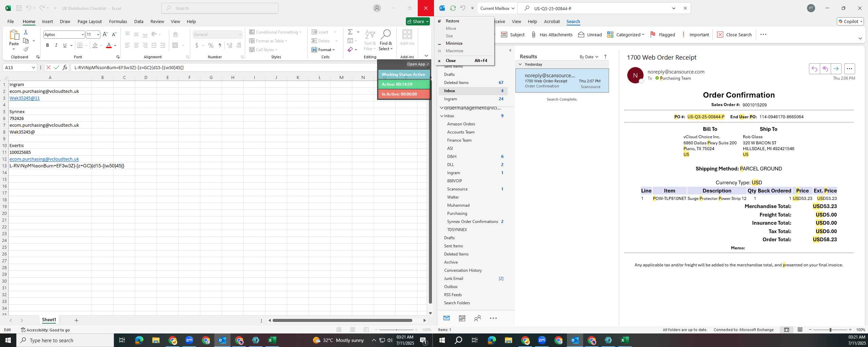868x347 pixels.
Task: Toggle the Flagged search filter
Action: (663, 35)
